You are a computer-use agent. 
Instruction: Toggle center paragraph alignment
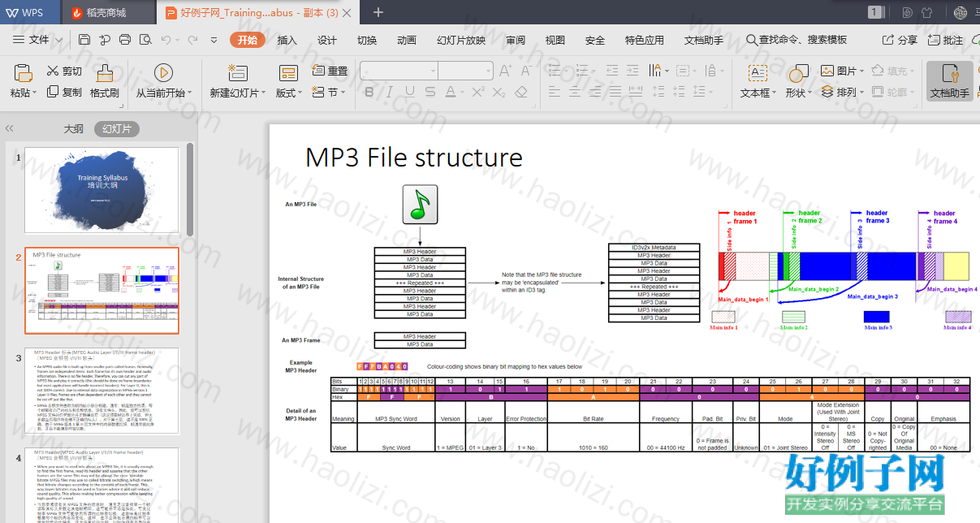coord(576,93)
